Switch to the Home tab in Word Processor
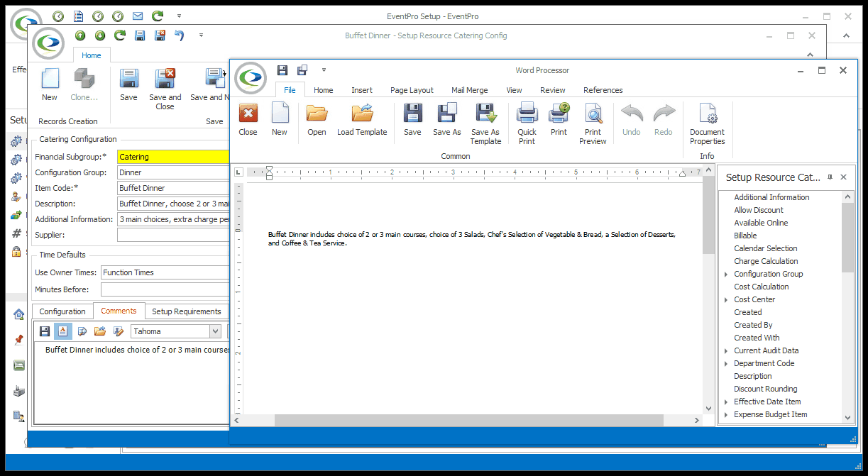This screenshot has height=476, width=868. point(324,90)
